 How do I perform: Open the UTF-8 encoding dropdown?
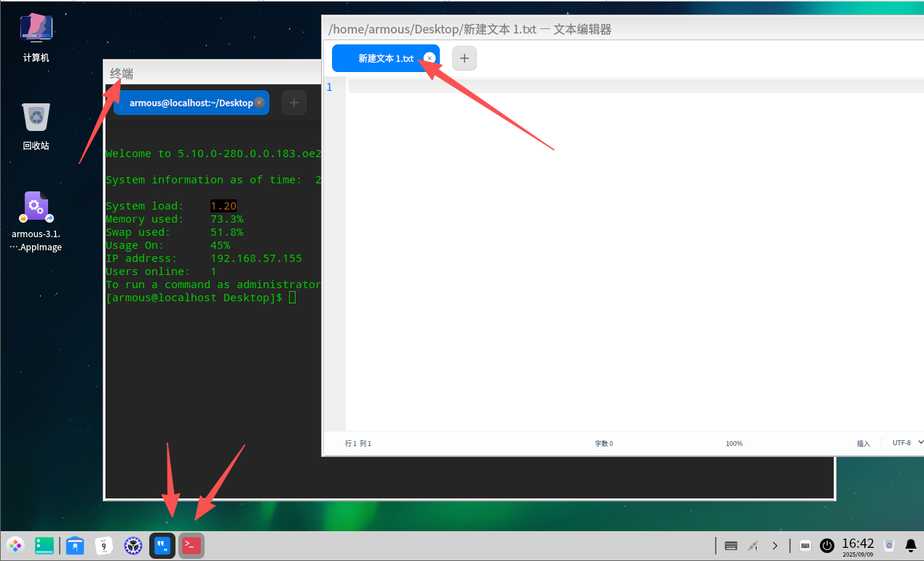click(907, 442)
